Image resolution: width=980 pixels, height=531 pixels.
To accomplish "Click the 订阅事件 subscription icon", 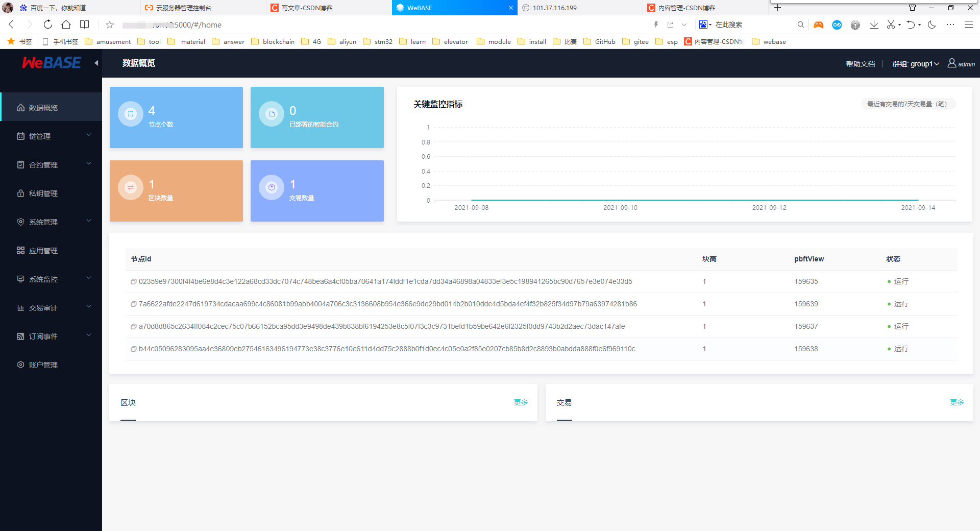I will [x=20, y=336].
